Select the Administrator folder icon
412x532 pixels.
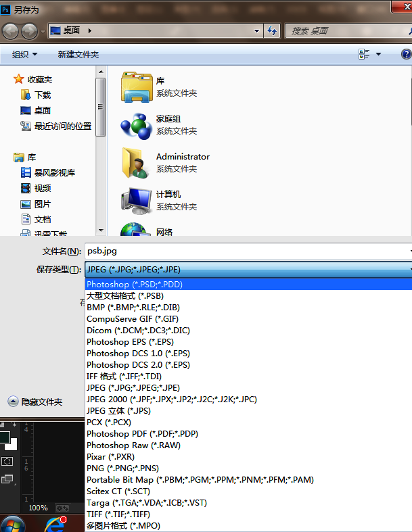click(135, 163)
